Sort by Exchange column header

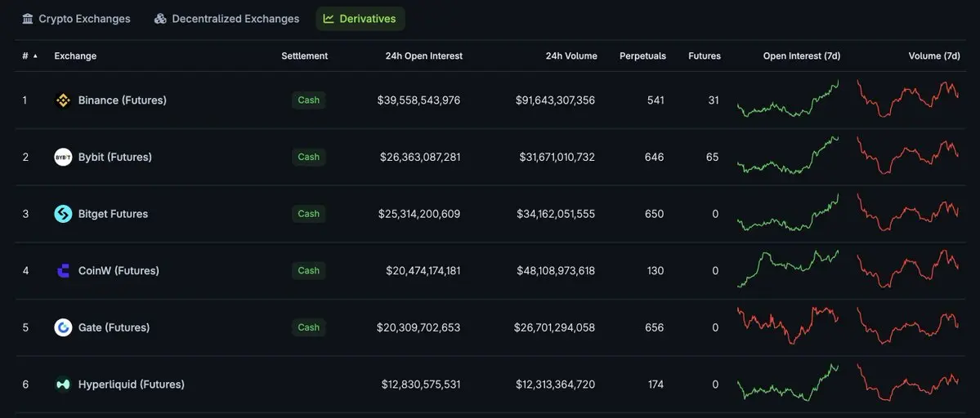tap(76, 56)
